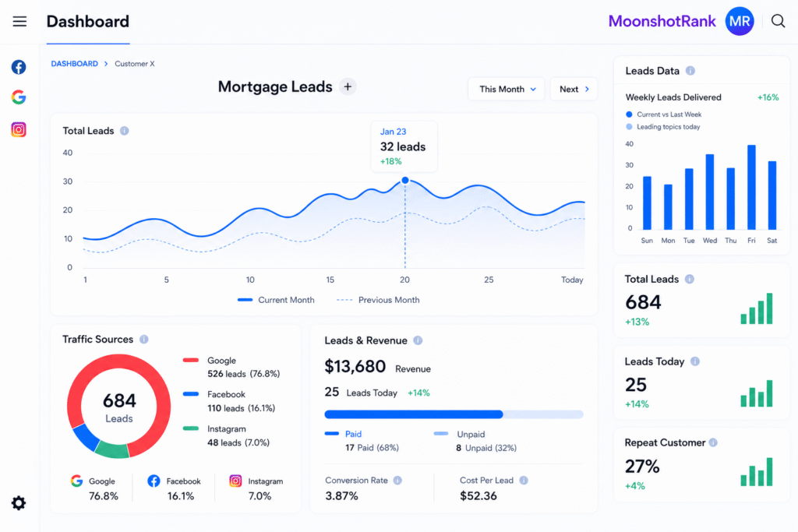The width and height of the screenshot is (798, 532).
Task: Click the plus icon beside Mortgage Leads
Action: point(348,86)
